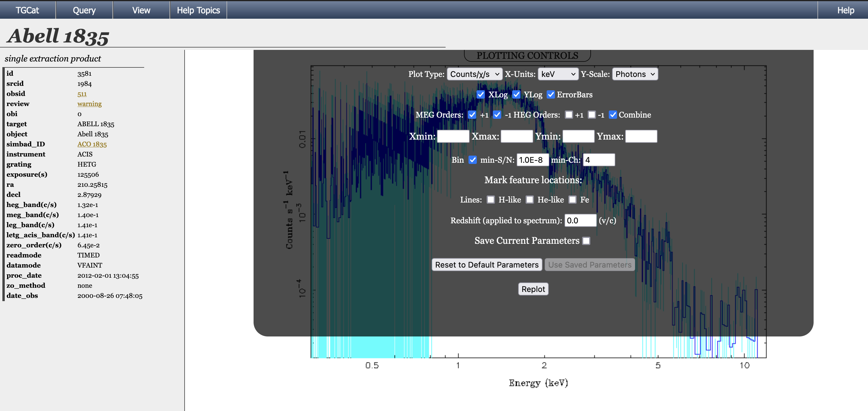Enable the Fe lines checkbox
The width and height of the screenshot is (868, 411).
pos(573,200)
